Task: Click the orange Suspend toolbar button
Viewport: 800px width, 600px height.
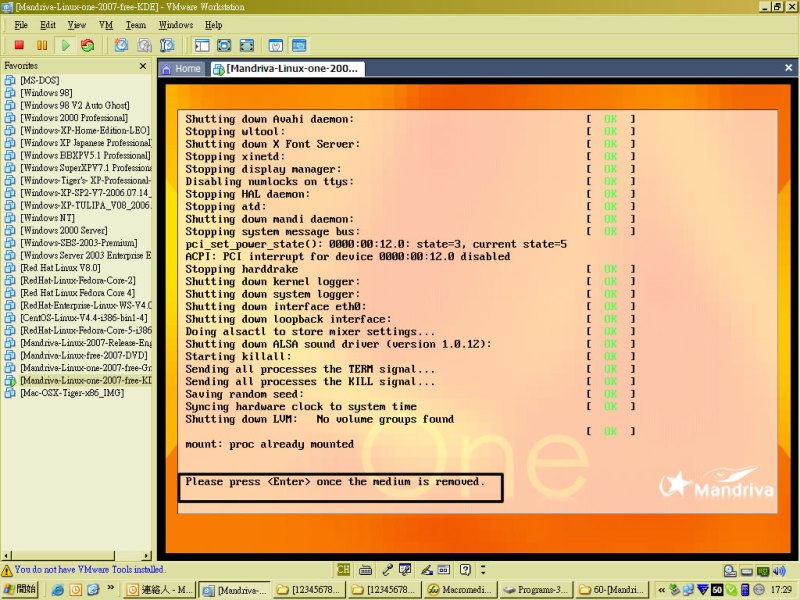Action: (42, 45)
